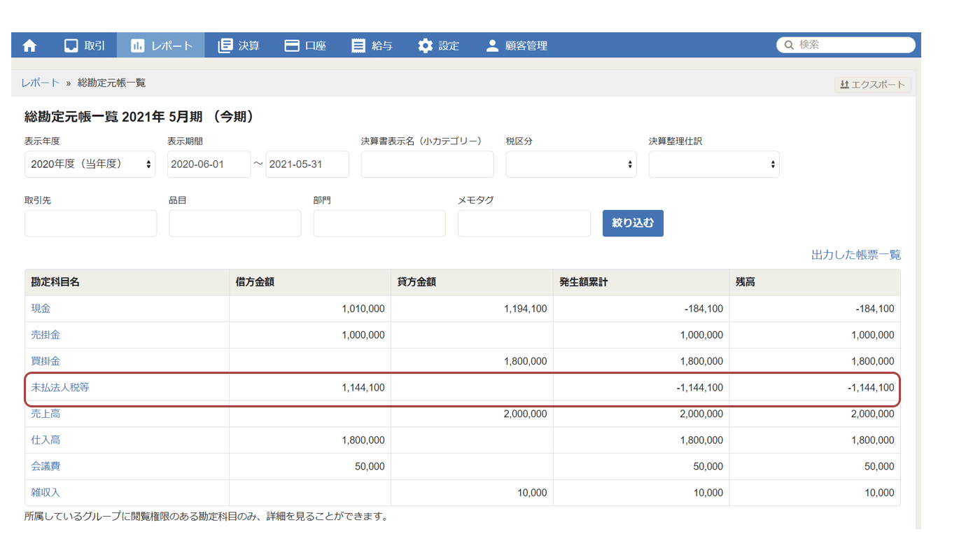Open the 現金 account link
This screenshot has width=980, height=560.
[x=41, y=308]
